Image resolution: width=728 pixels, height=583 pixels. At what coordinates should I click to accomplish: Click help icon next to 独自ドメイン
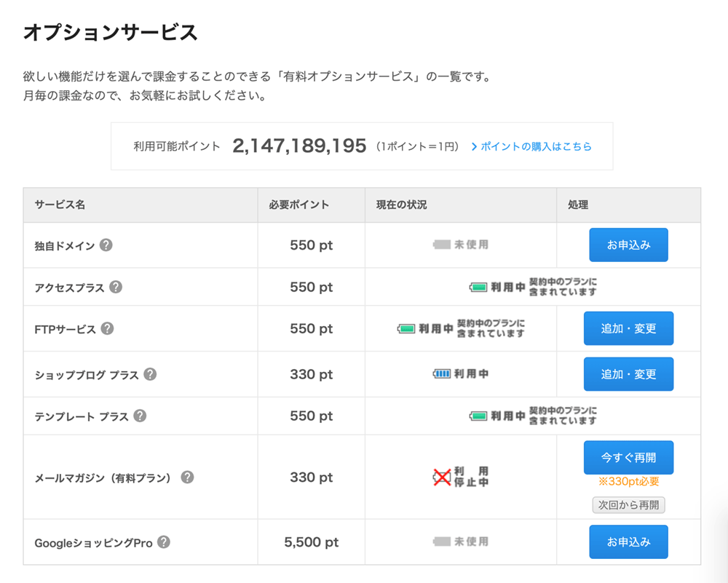(106, 245)
